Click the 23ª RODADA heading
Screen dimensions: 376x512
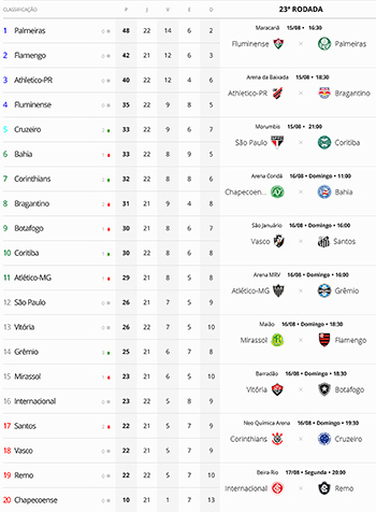(301, 9)
